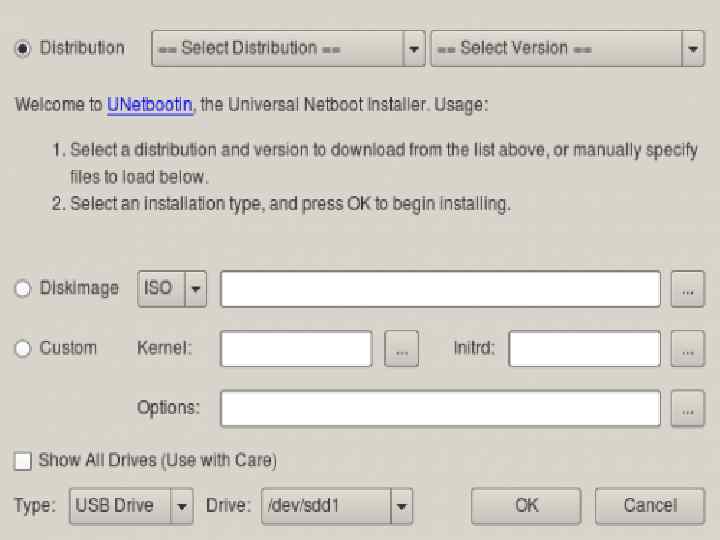Image resolution: width=720 pixels, height=540 pixels.
Task: Open the Drive /dev/sdd1 dropdown
Action: [337, 506]
